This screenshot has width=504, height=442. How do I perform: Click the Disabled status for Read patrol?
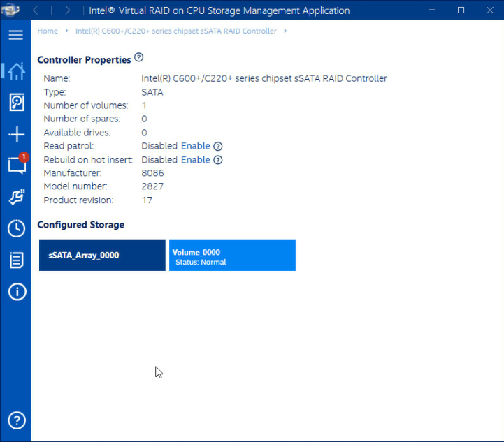point(159,146)
